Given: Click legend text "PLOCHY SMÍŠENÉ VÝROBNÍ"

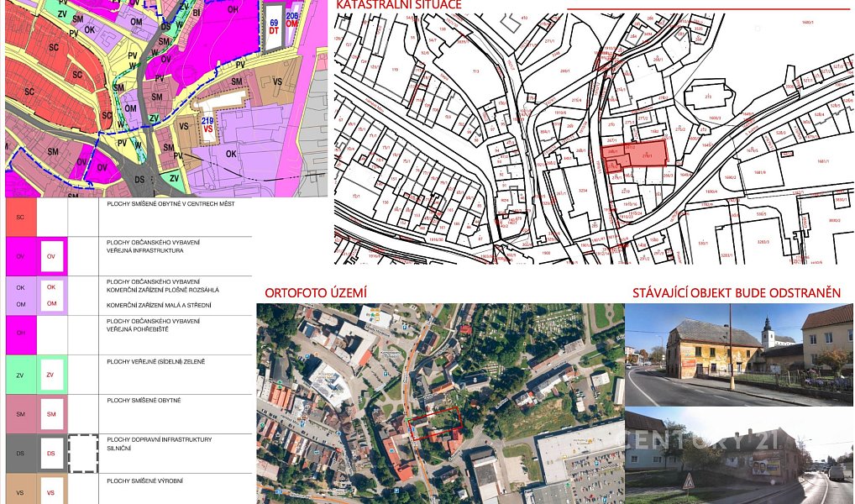Looking at the screenshot, I should coord(144,481).
